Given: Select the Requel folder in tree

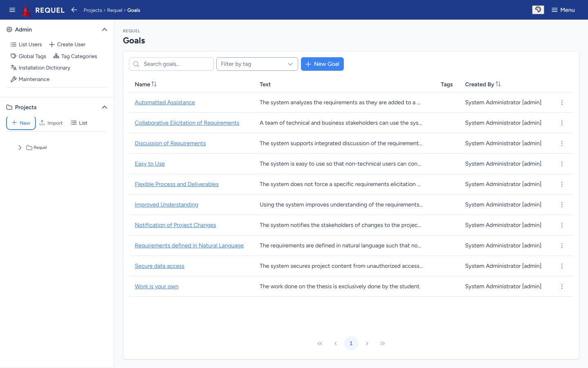Looking at the screenshot, I should point(37,148).
